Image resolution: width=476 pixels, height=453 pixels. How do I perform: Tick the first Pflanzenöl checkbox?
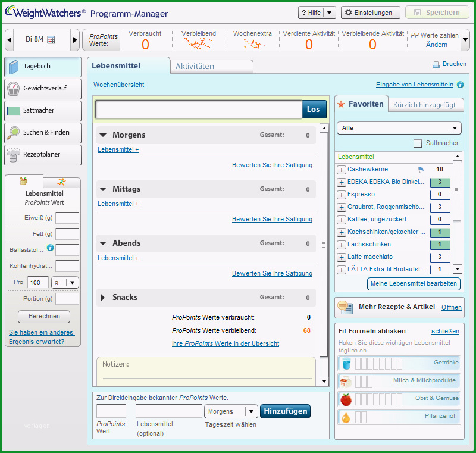tap(358, 417)
